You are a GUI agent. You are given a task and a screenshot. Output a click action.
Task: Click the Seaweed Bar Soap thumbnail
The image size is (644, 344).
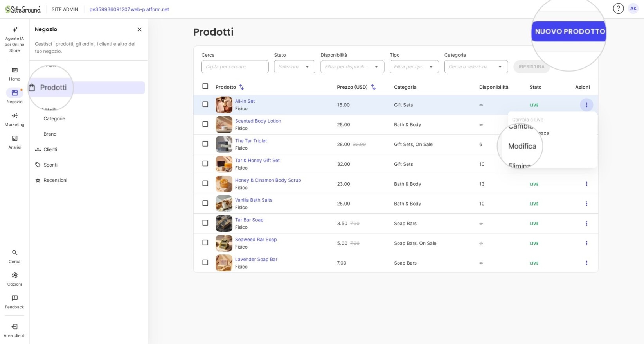(224, 243)
